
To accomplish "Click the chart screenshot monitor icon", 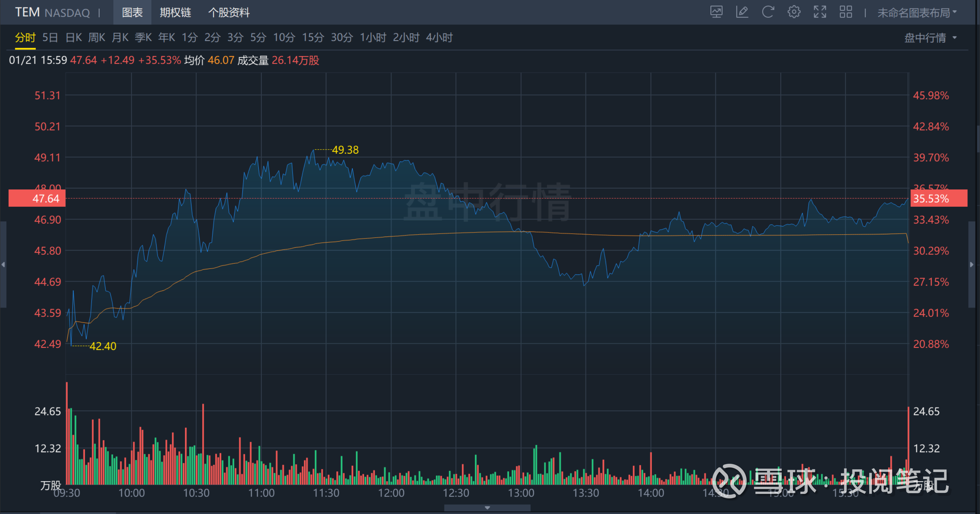I will 716,12.
